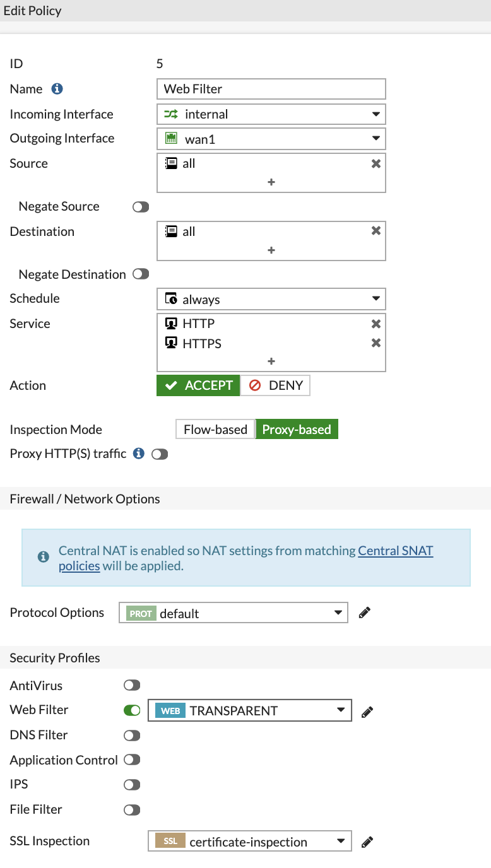This screenshot has width=491, height=868.
Task: Remove the 'all' Source object
Action: tap(376, 163)
